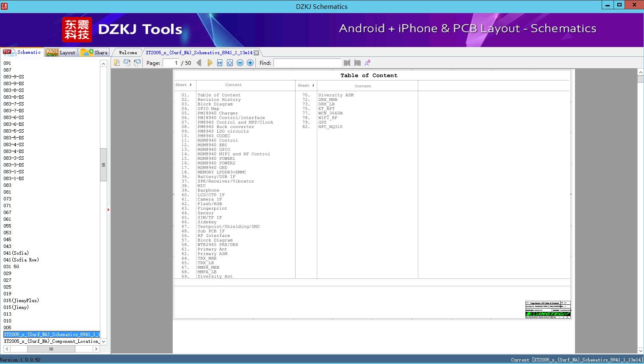Image resolution: width=644 pixels, height=364 pixels.
Task: Click 'PMI8940 Charger' in table of content
Action: click(218, 113)
